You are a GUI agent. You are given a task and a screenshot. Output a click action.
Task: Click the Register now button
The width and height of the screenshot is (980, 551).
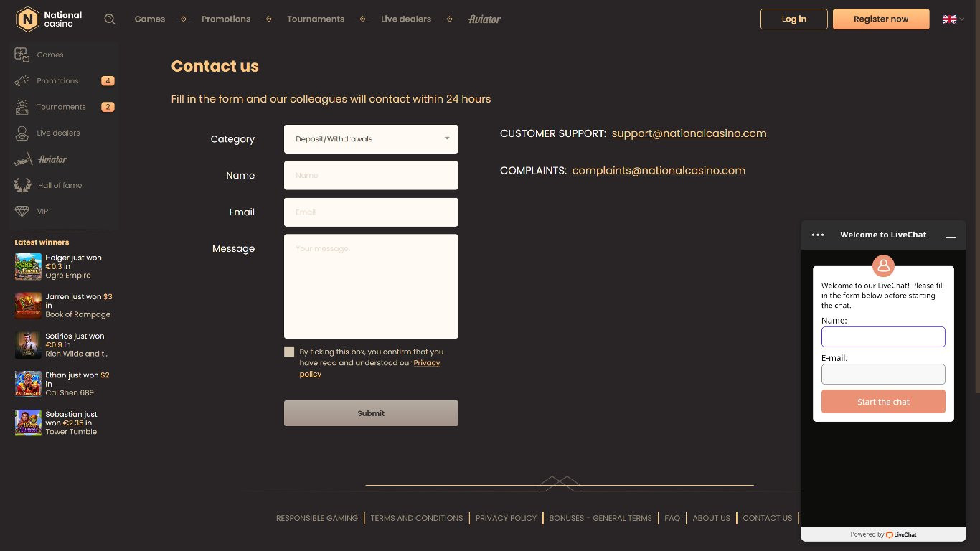tap(881, 19)
